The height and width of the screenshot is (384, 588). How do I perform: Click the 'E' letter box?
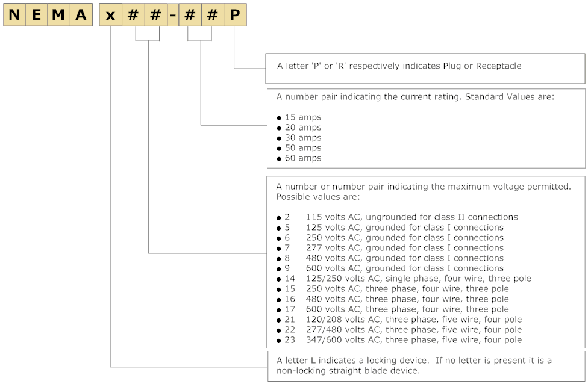[37, 15]
